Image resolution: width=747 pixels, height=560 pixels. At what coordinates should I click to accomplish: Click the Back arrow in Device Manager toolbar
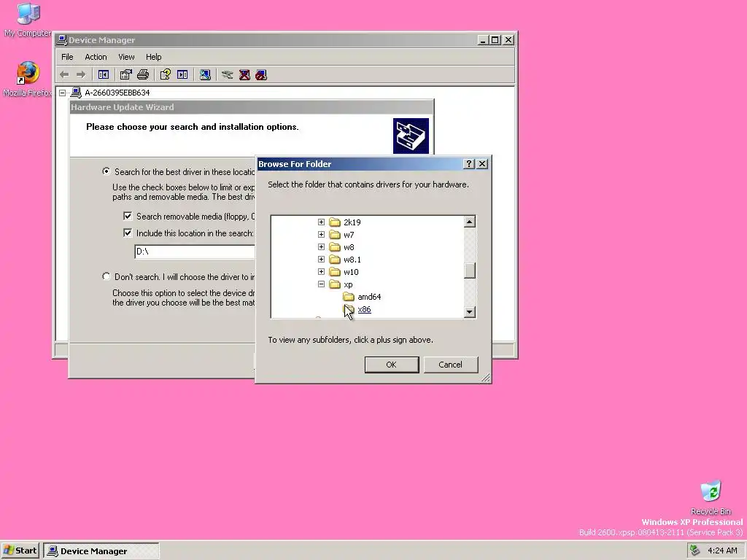click(x=64, y=75)
